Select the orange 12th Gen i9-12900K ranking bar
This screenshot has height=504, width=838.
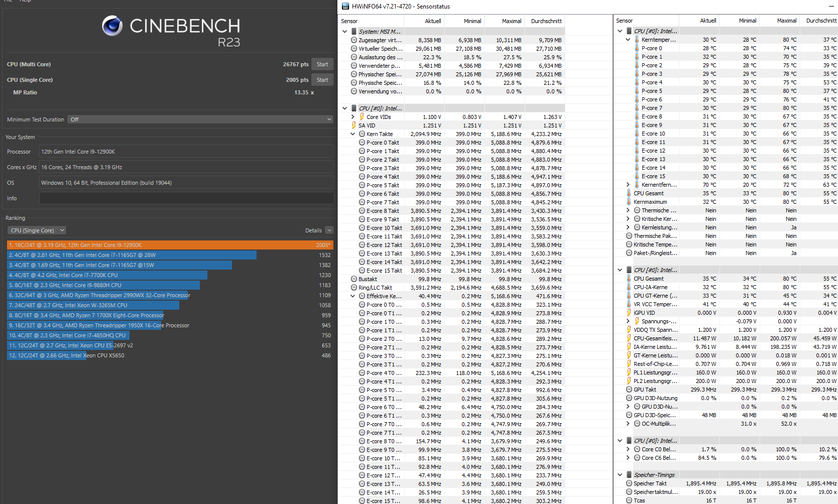coord(170,245)
